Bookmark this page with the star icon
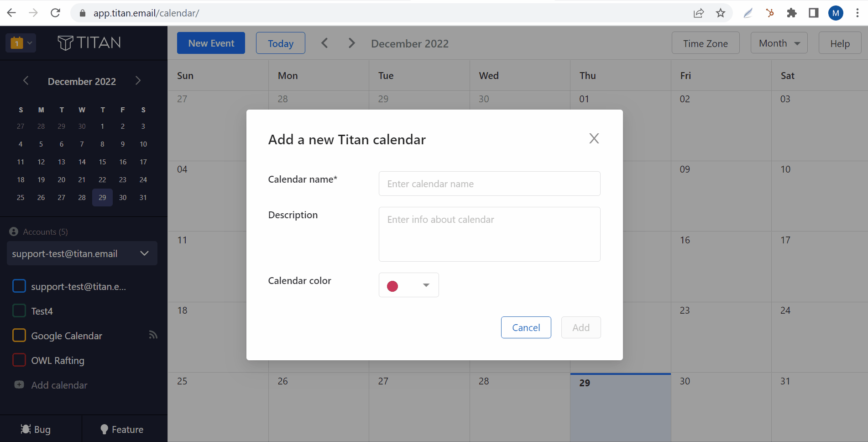The width and height of the screenshot is (868, 442). (x=721, y=13)
